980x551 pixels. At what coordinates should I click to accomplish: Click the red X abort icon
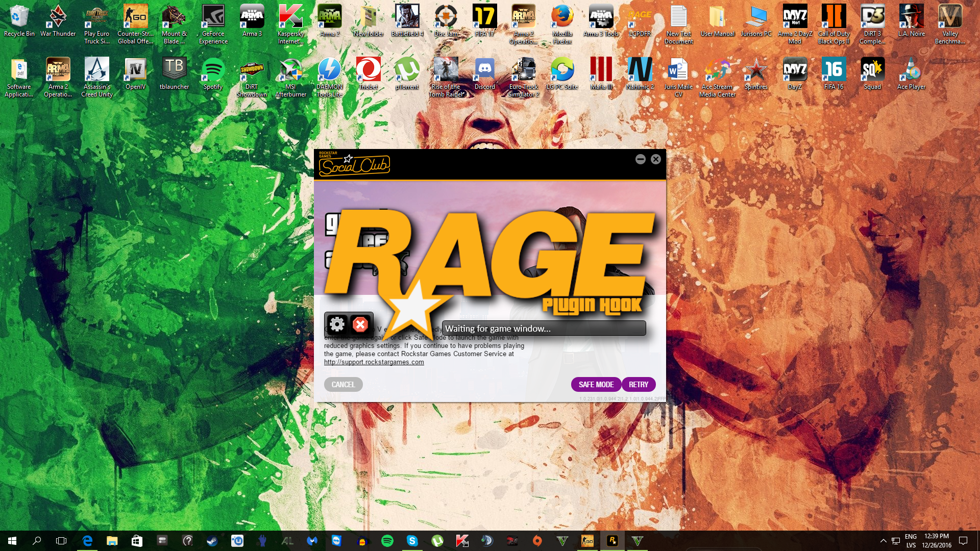click(360, 324)
